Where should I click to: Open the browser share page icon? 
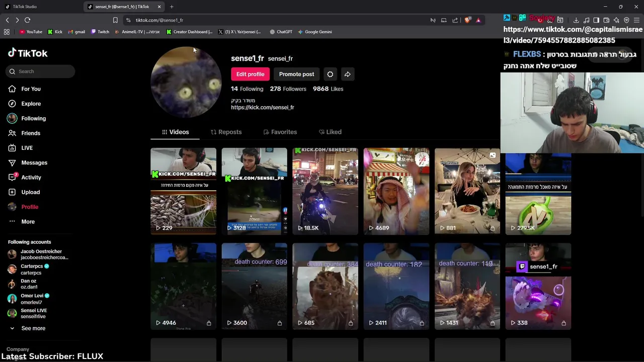coord(455,20)
